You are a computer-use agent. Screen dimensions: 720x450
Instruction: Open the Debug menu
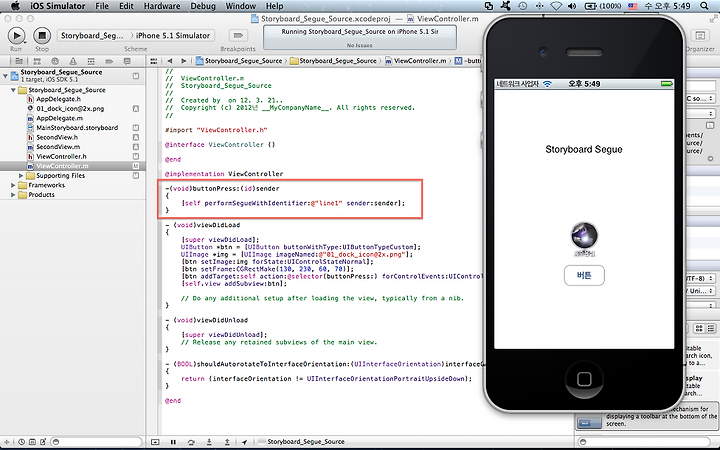[x=203, y=6]
